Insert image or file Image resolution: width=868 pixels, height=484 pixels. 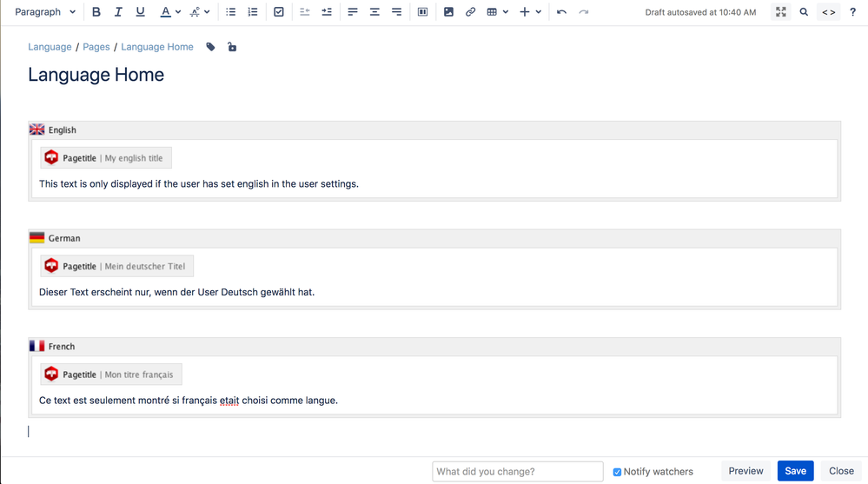448,11
